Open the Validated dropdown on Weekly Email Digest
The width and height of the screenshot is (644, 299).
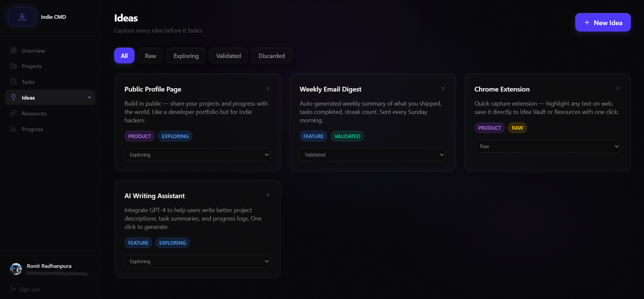pos(373,155)
